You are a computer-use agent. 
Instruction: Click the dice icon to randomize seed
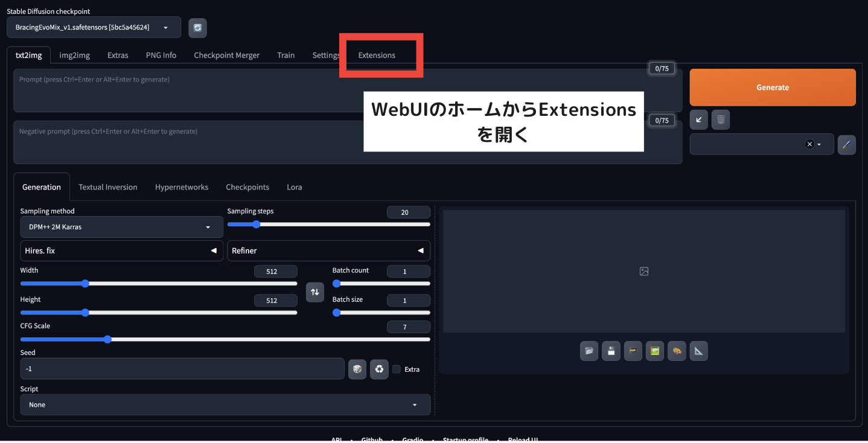[x=357, y=369]
